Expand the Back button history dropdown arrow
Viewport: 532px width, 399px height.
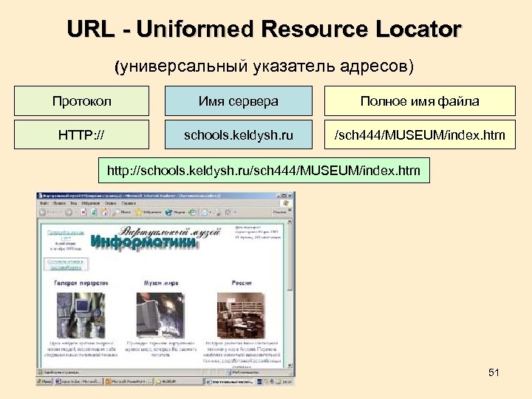pyautogui.click(x=61, y=212)
